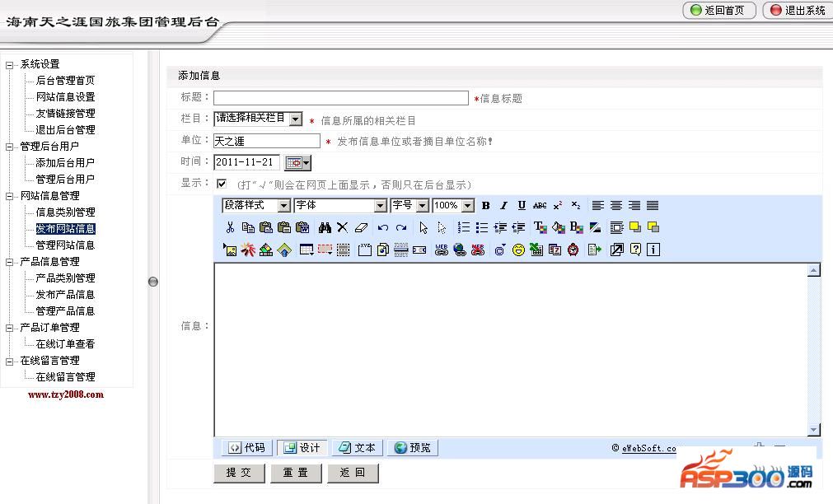Open 管理网站信息 in sidebar
The image size is (833, 504).
pyautogui.click(x=65, y=245)
